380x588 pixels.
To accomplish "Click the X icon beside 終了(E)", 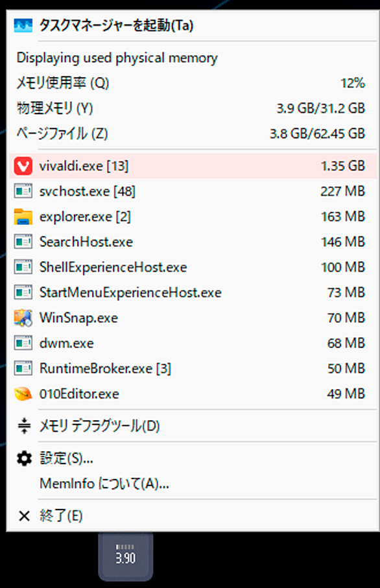I will tap(25, 516).
